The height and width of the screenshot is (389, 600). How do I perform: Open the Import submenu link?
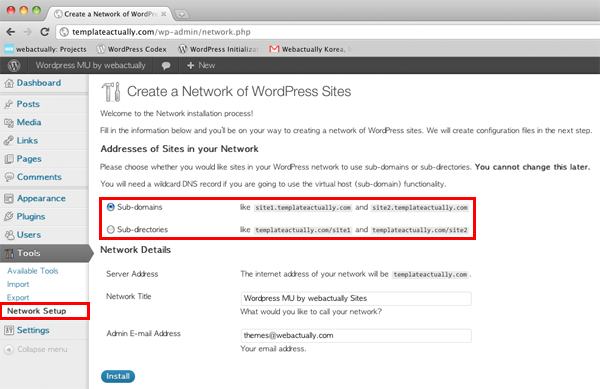(x=18, y=284)
